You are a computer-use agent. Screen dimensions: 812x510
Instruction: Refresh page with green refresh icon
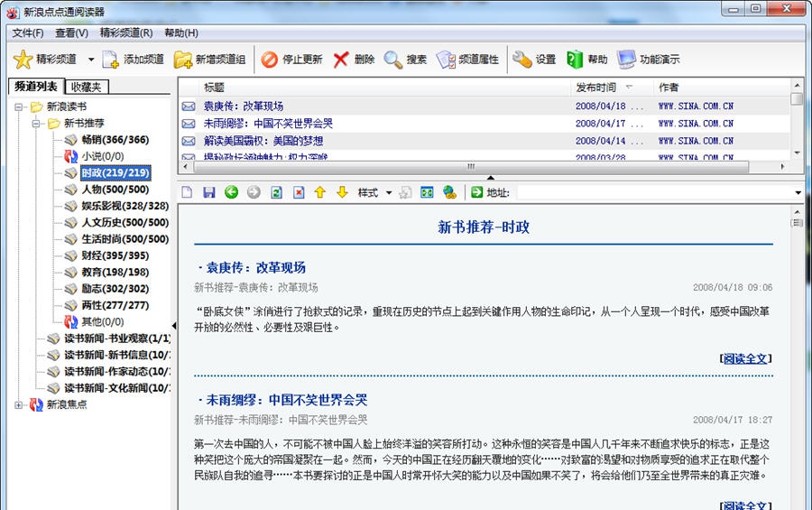[x=277, y=193]
